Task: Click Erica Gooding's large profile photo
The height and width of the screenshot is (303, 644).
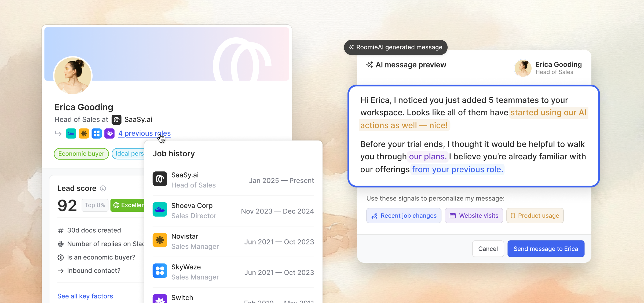Action: click(x=73, y=76)
